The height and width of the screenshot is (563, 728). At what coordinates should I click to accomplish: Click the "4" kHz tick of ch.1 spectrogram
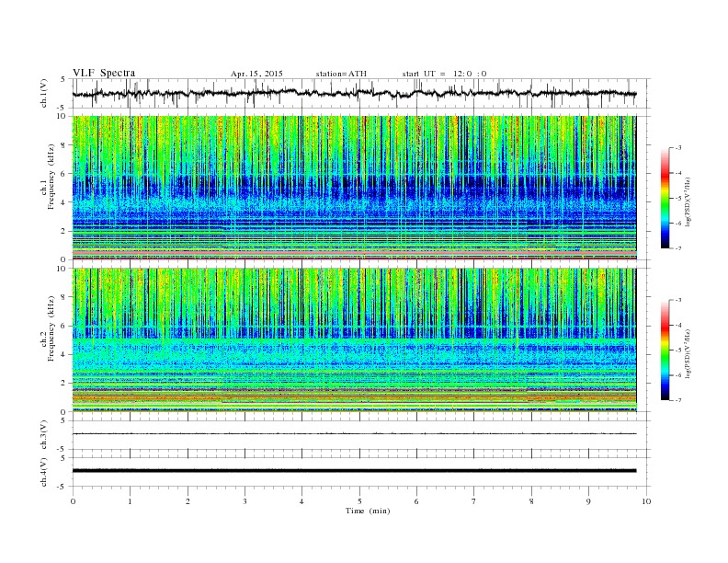64,202
